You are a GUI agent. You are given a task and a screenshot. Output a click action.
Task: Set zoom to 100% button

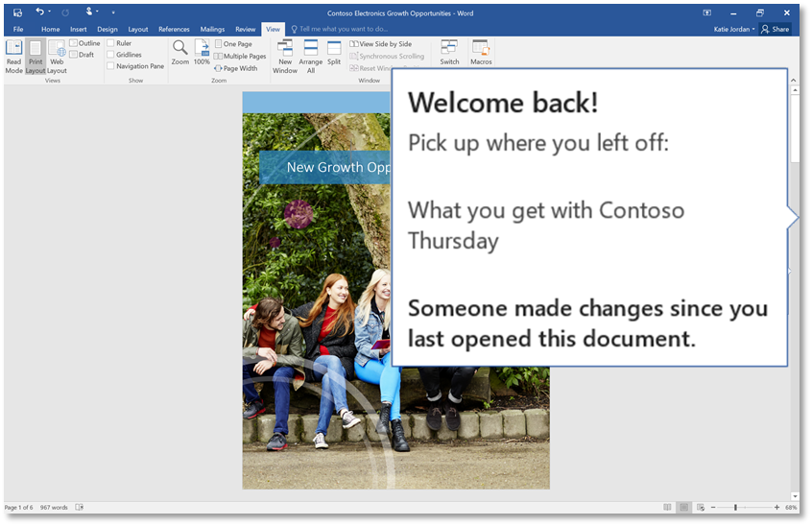(x=202, y=52)
